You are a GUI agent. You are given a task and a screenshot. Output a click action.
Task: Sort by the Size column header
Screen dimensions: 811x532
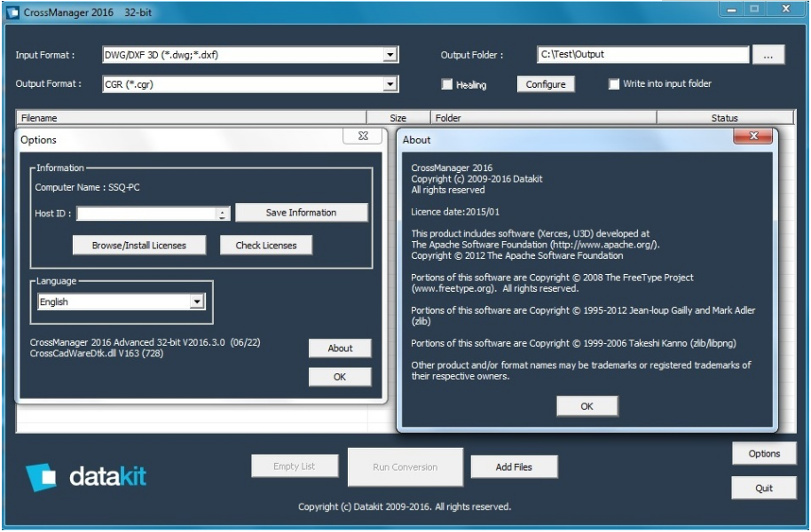coord(398,118)
